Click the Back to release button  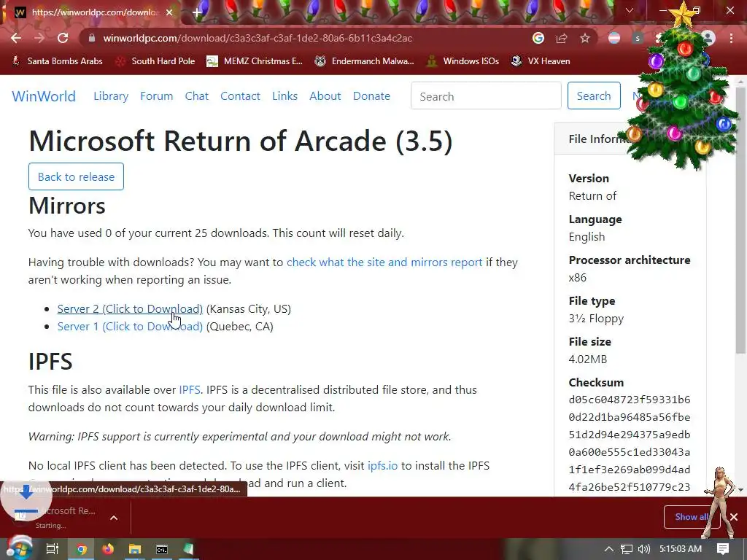76,176
